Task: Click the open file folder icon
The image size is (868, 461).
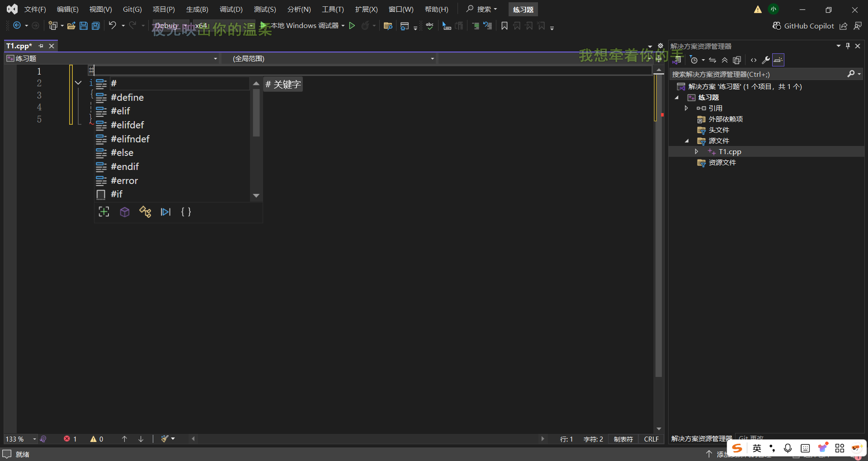Action: 71,26
